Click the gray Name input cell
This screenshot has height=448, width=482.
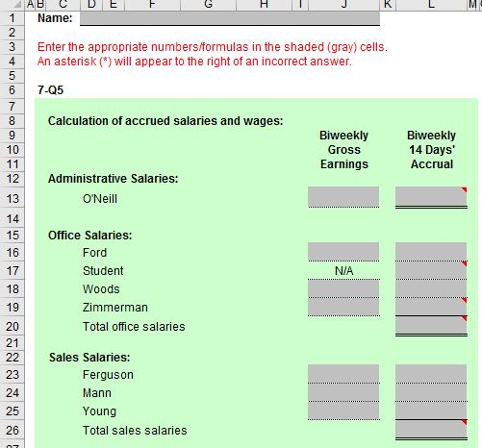230,18
